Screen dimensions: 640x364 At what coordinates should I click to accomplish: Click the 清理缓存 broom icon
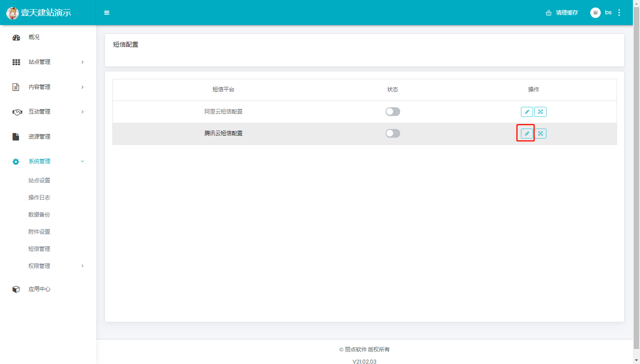click(x=549, y=13)
